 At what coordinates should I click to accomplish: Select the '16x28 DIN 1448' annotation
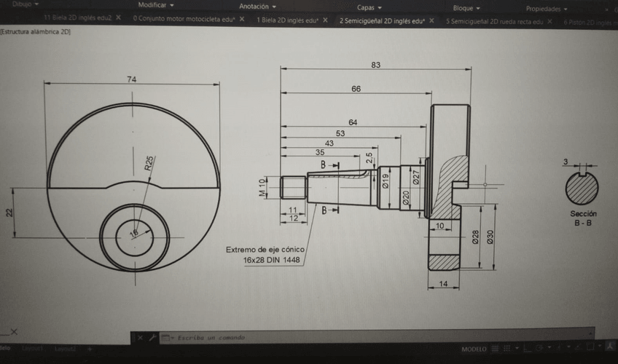point(271,260)
